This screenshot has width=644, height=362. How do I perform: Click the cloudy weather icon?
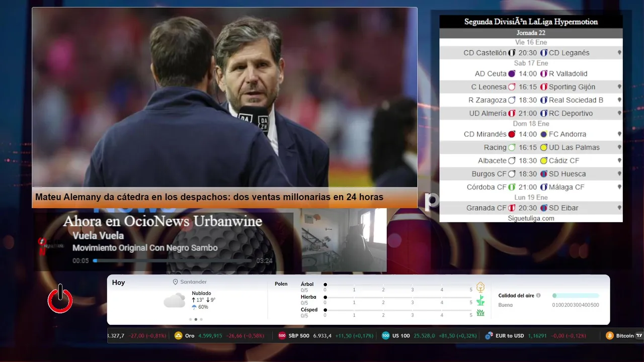tap(174, 301)
